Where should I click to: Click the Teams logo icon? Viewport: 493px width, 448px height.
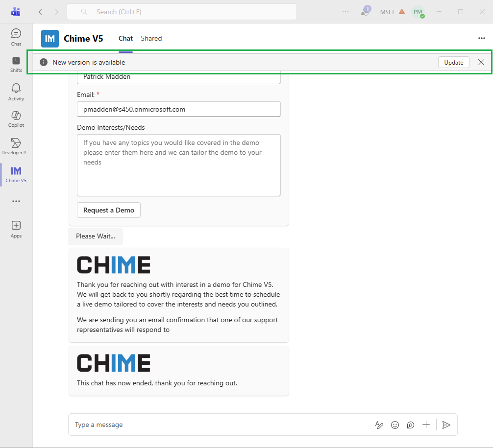coord(16,12)
